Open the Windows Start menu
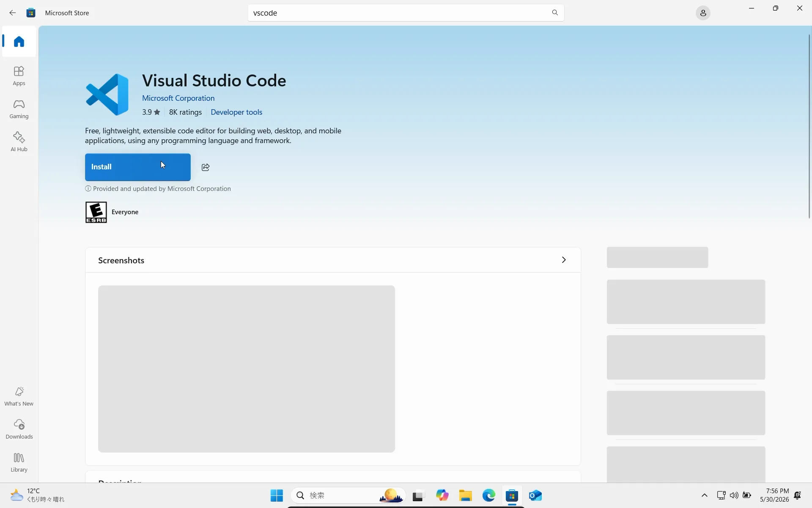 tap(277, 495)
